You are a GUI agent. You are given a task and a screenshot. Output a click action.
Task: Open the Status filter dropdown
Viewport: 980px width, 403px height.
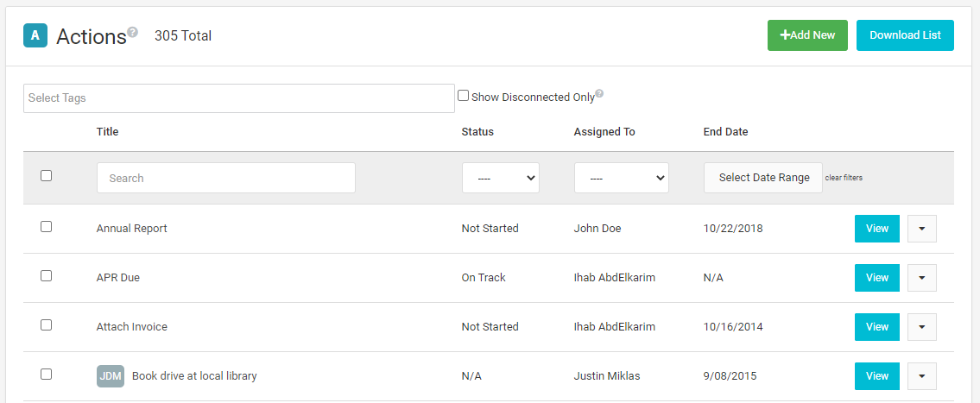[x=501, y=178]
